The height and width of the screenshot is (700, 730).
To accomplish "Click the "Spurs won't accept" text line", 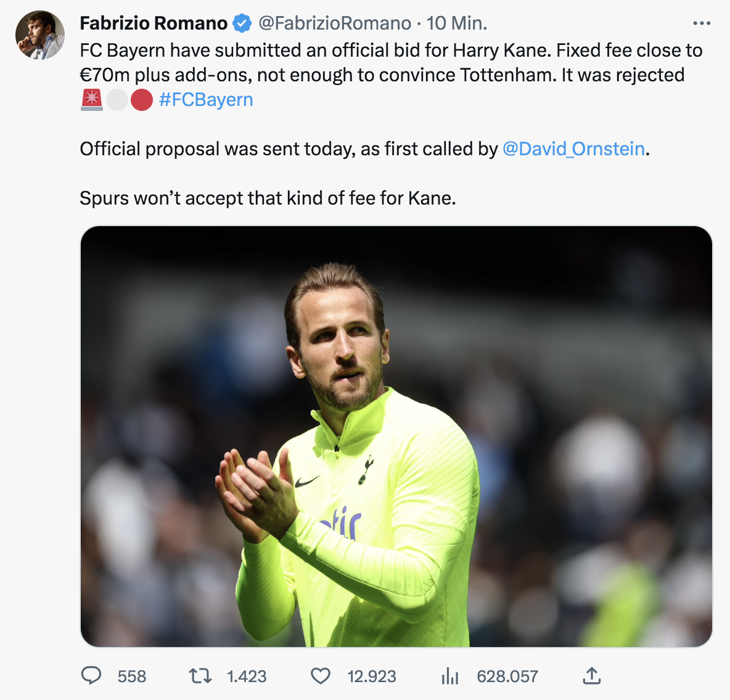I will pyautogui.click(x=268, y=198).
